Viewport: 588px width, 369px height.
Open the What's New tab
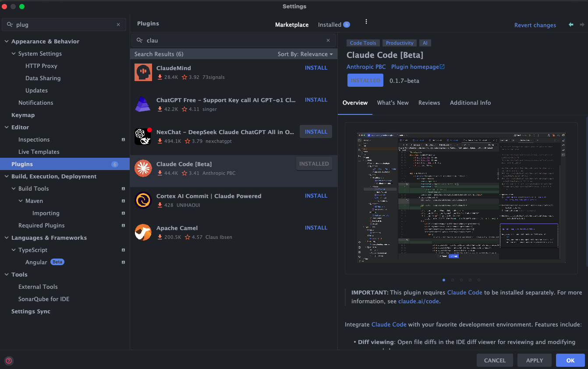click(x=393, y=103)
